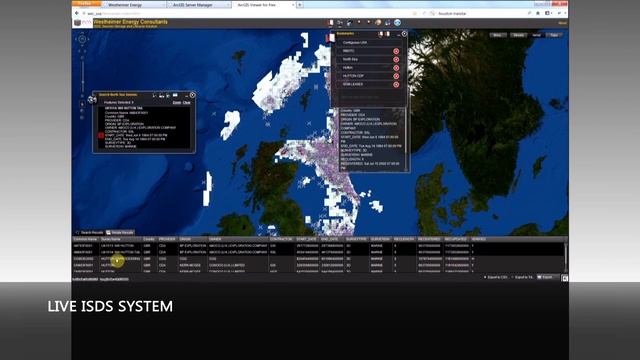Sort by the SURVEYTYPE column header
This screenshot has width=640, height=360.
coord(357,239)
